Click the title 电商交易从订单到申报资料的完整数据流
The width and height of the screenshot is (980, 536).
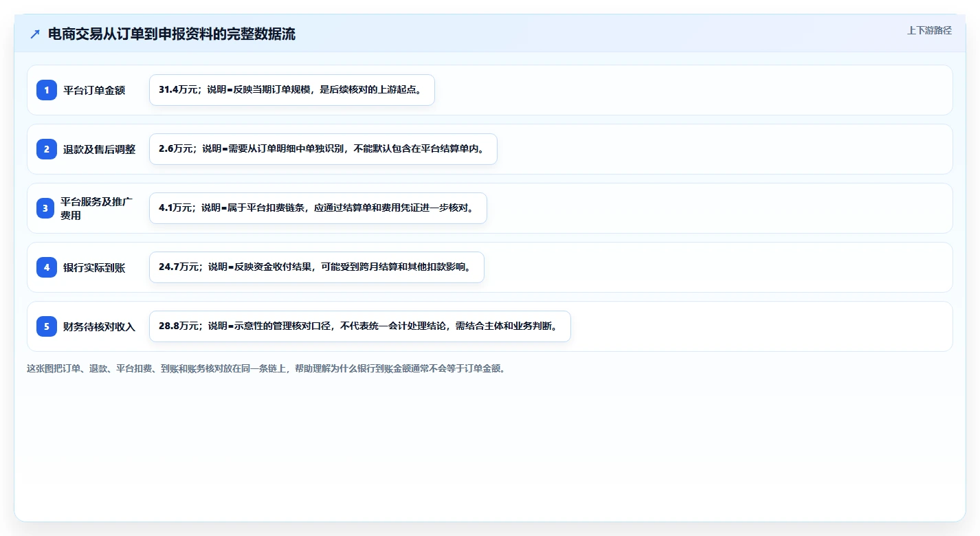[172, 34]
